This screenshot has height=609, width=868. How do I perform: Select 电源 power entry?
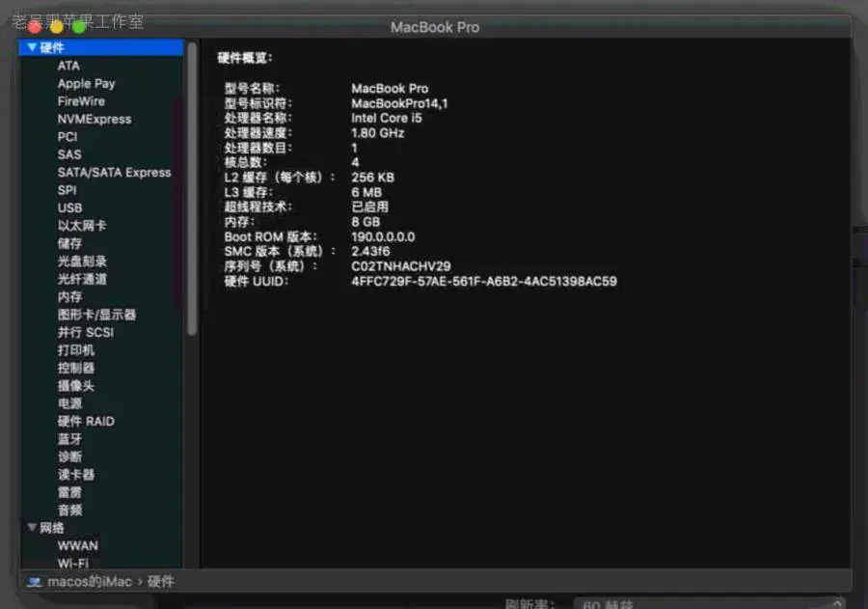[69, 403]
